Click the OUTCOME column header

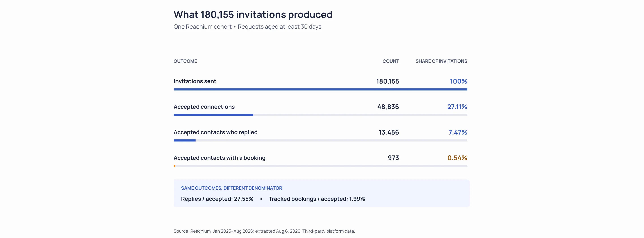pyautogui.click(x=185, y=61)
